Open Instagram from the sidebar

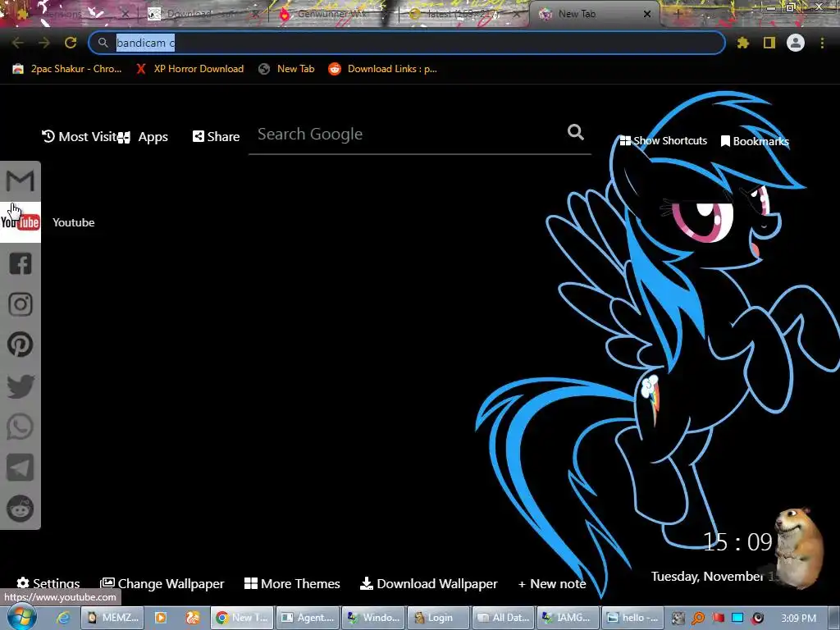pyautogui.click(x=21, y=304)
